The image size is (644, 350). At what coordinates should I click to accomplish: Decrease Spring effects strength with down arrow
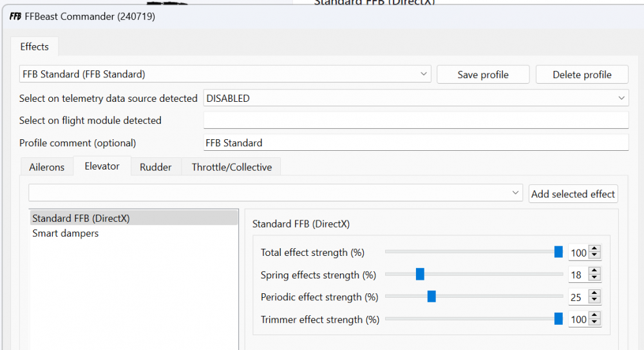pyautogui.click(x=594, y=278)
